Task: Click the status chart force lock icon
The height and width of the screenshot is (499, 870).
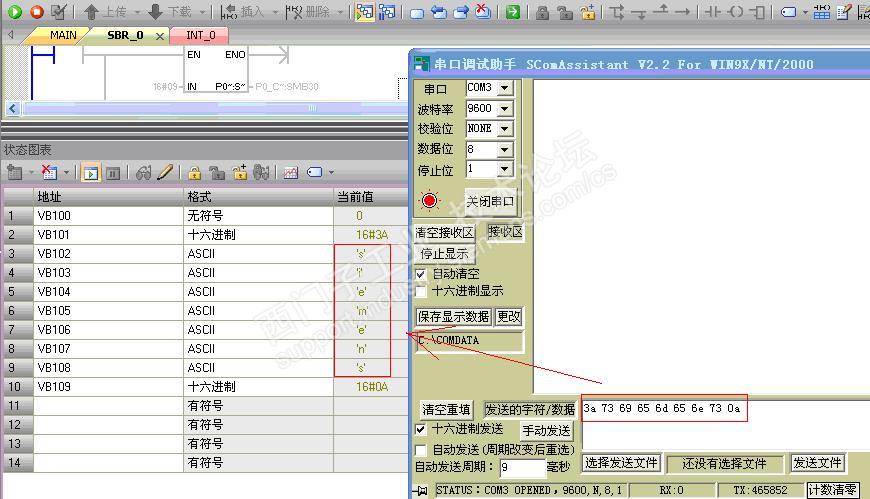Action: pyautogui.click(x=195, y=173)
